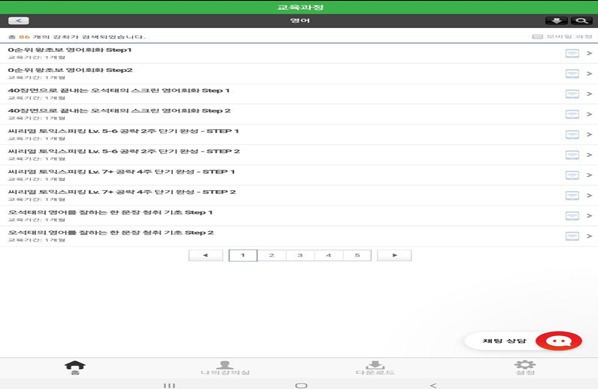
Task: Switch to the 설정 tab
Action: pyautogui.click(x=525, y=368)
